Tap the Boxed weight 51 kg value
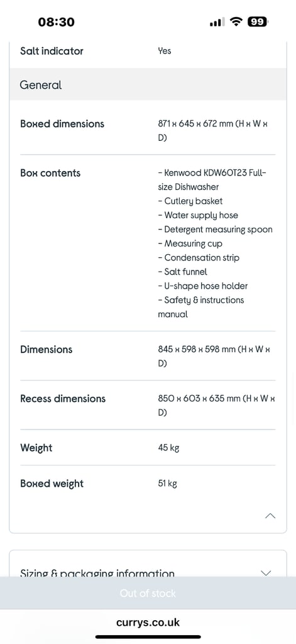 pos(167,484)
